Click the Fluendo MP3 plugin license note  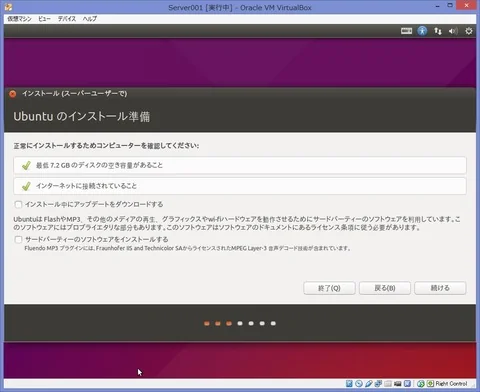click(187, 248)
